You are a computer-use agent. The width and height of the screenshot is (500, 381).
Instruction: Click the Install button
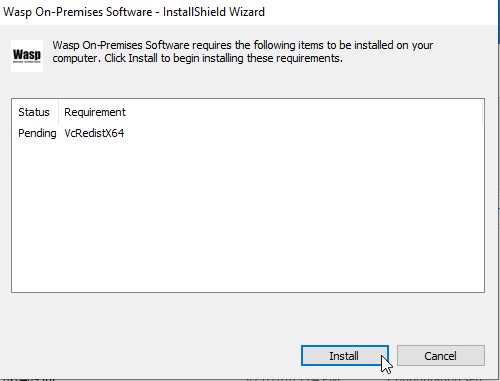click(x=345, y=355)
